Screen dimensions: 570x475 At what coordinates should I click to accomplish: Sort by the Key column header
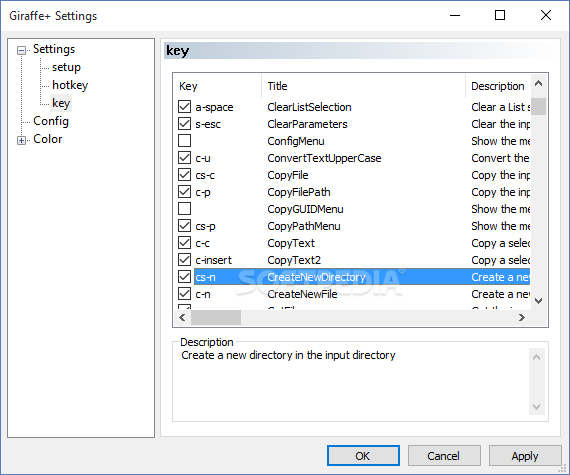(218, 86)
